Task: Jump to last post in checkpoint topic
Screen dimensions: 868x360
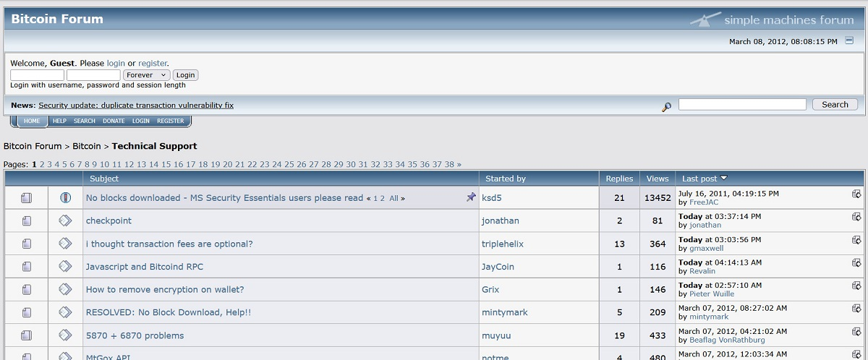Action: click(856, 216)
